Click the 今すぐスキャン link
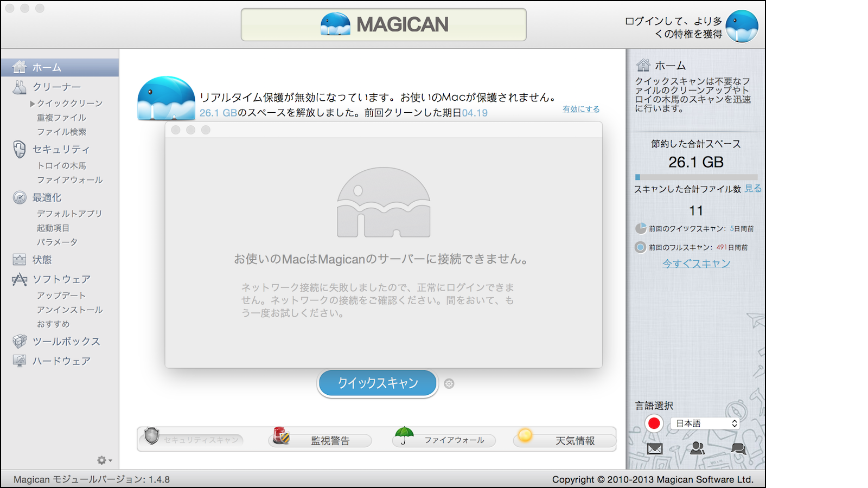The width and height of the screenshot is (868, 488). click(696, 264)
